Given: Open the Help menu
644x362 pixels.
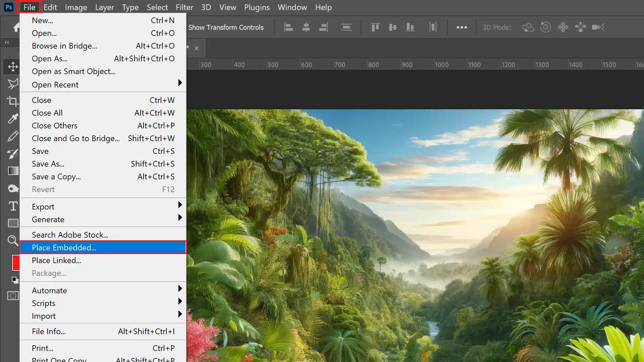Looking at the screenshot, I should coord(323,7).
